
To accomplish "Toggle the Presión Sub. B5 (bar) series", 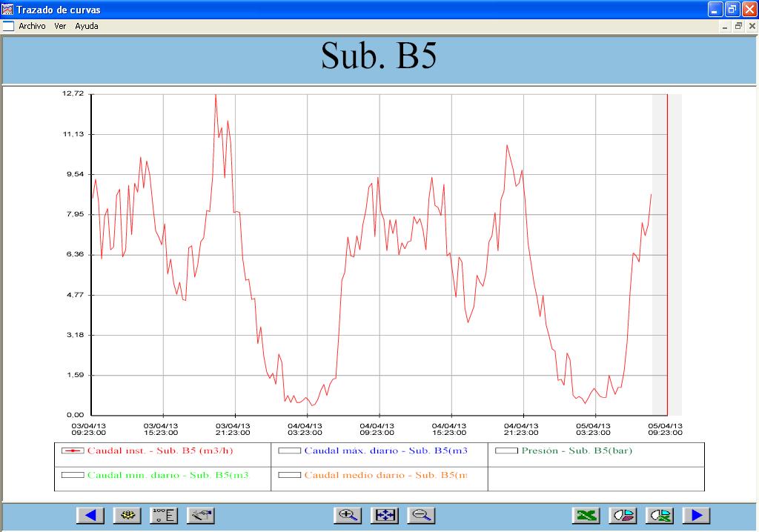I will tap(507, 450).
